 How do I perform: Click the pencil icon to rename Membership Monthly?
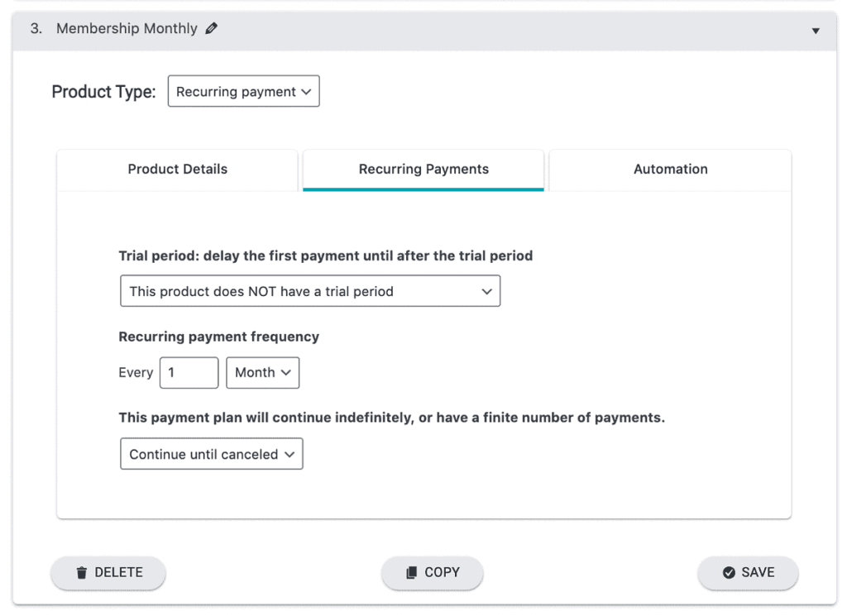click(x=211, y=27)
